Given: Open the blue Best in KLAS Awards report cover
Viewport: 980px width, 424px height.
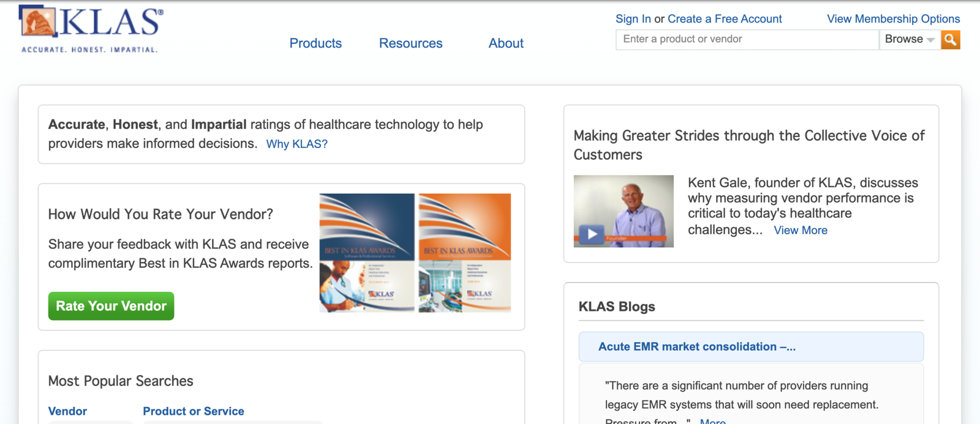Looking at the screenshot, I should (367, 253).
